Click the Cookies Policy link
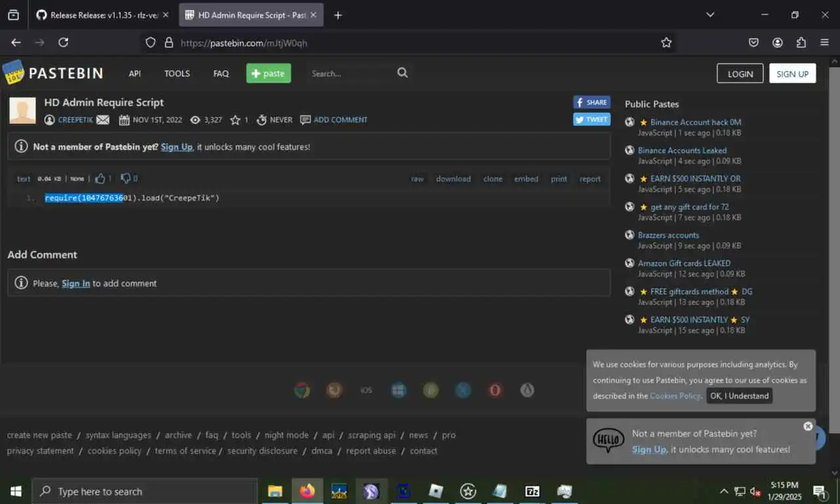 pyautogui.click(x=675, y=396)
